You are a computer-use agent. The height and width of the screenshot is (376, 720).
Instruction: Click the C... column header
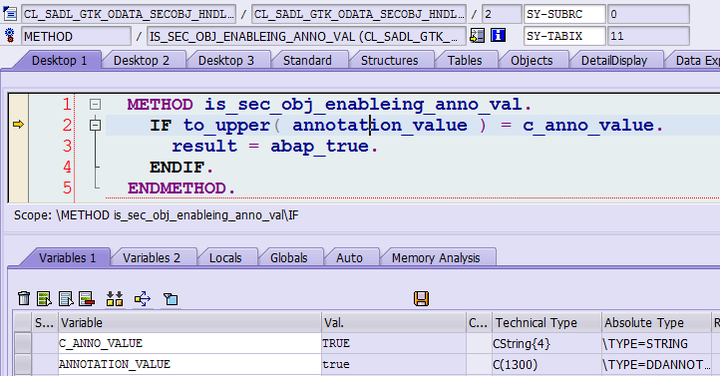coord(478,323)
